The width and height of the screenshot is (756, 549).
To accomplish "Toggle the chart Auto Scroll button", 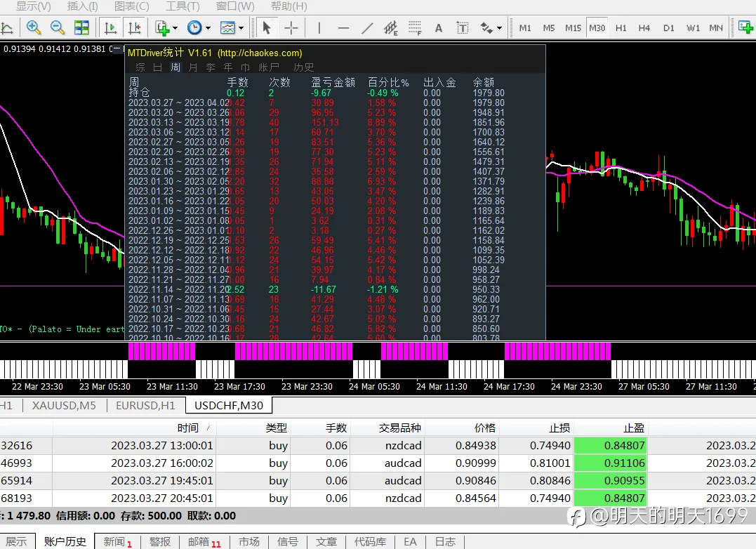I will pos(110,28).
